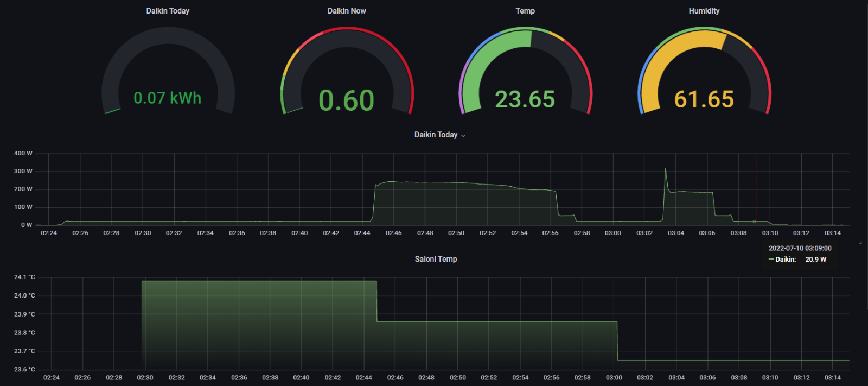Click the "23.65" Temp gauge value
This screenshot has width=868, height=386.
pos(525,99)
